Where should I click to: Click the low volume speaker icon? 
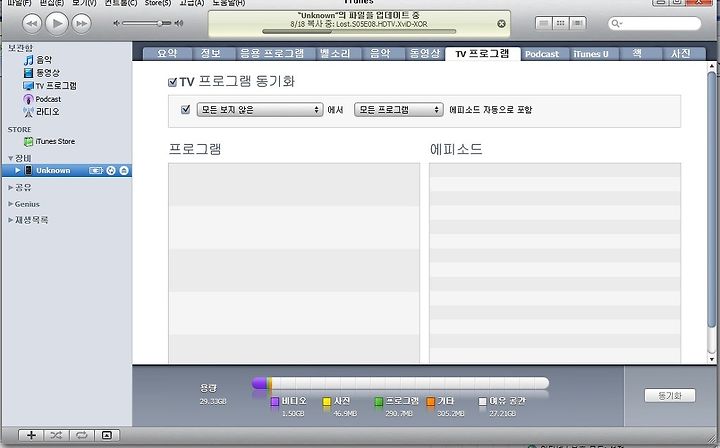tap(117, 23)
